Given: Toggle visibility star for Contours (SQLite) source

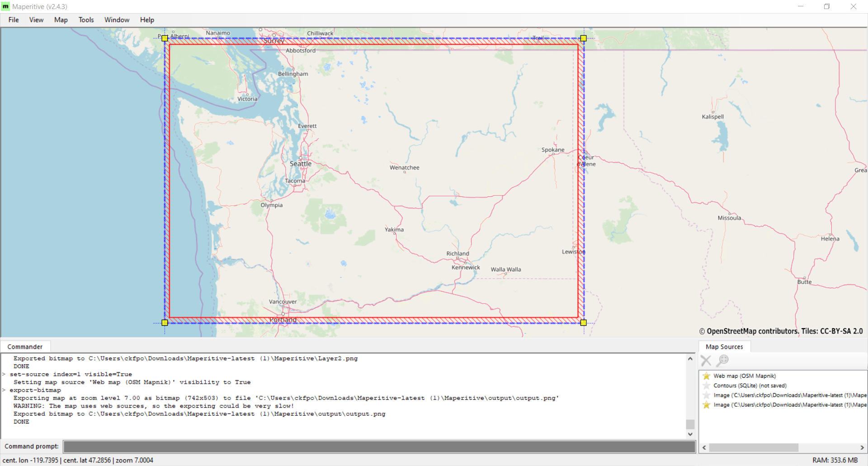Looking at the screenshot, I should 706,385.
